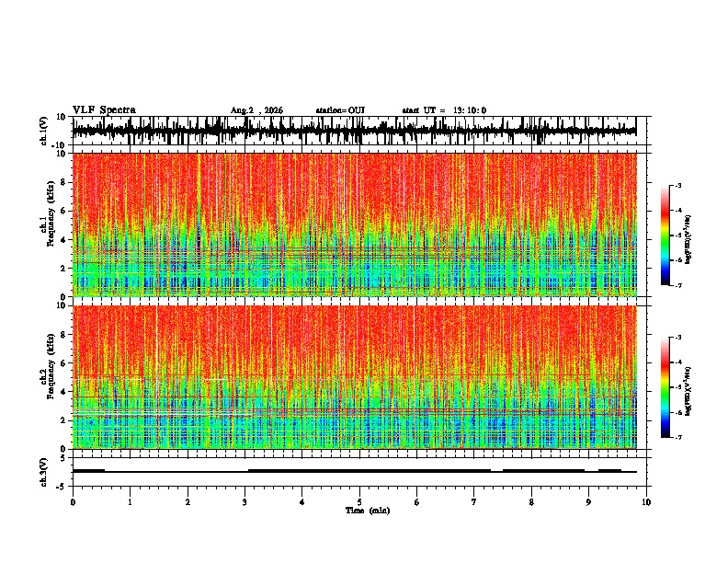Image resolution: width=728 pixels, height=563 pixels.
Task: Click the ch.3 raised segment at the plot start
Action: point(88,471)
